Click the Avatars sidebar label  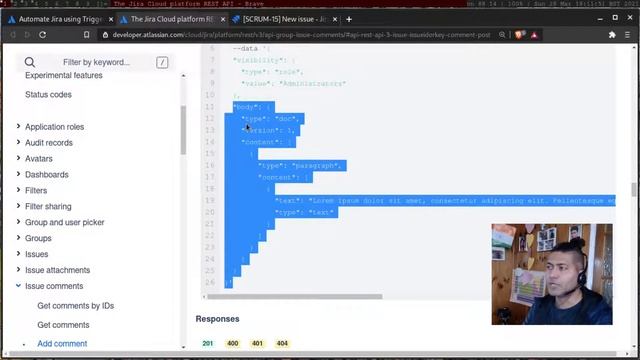tap(39, 158)
